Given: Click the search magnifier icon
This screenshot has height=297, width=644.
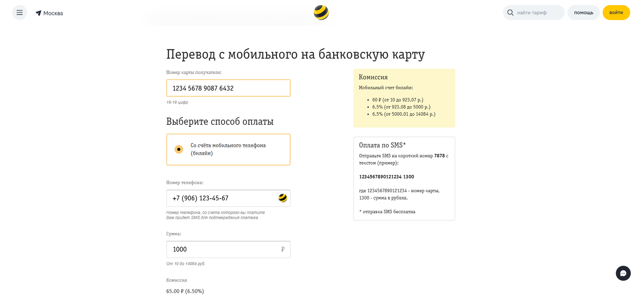Looking at the screenshot, I should pyautogui.click(x=510, y=12).
